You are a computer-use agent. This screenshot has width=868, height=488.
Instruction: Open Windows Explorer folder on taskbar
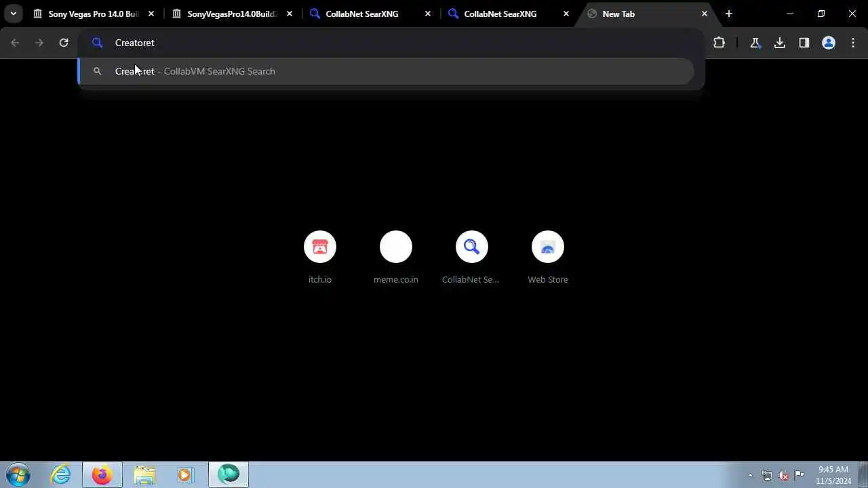pos(144,474)
